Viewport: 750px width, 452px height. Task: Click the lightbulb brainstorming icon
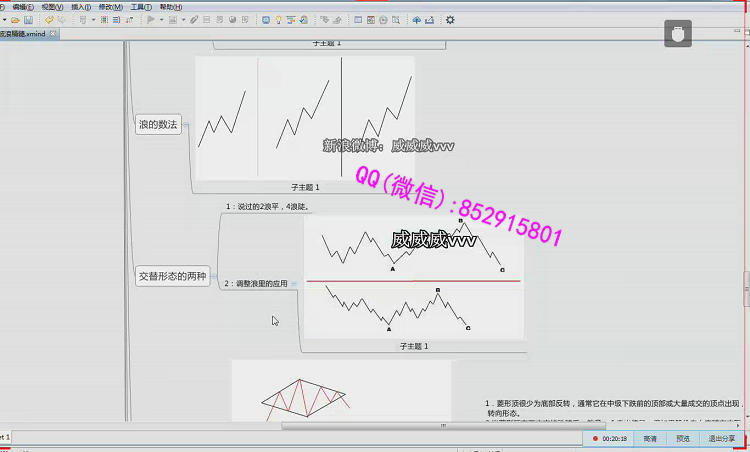click(278, 20)
